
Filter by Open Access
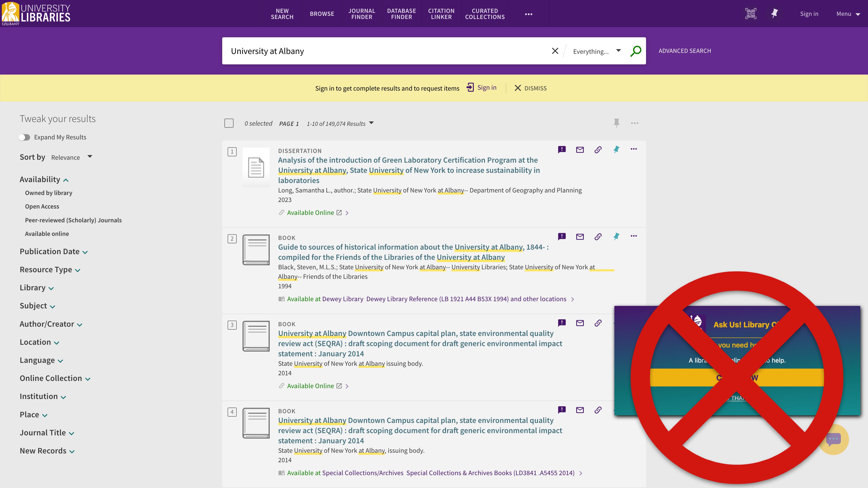42,206
